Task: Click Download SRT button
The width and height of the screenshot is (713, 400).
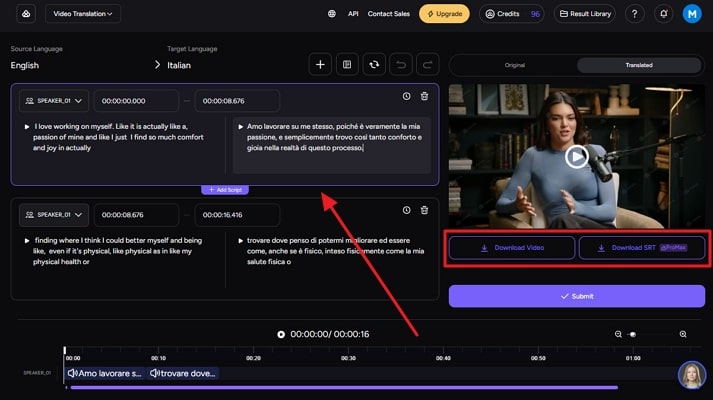Action: pos(642,248)
